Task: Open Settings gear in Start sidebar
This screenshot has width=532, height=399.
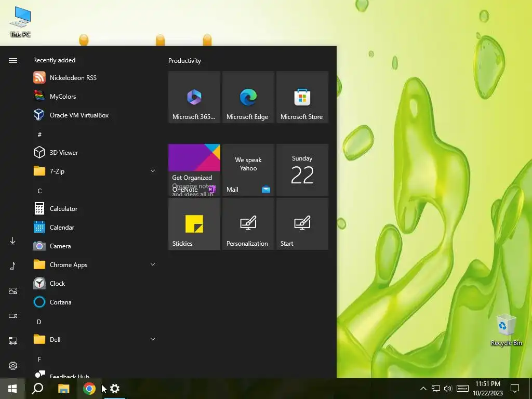Action: [13, 365]
